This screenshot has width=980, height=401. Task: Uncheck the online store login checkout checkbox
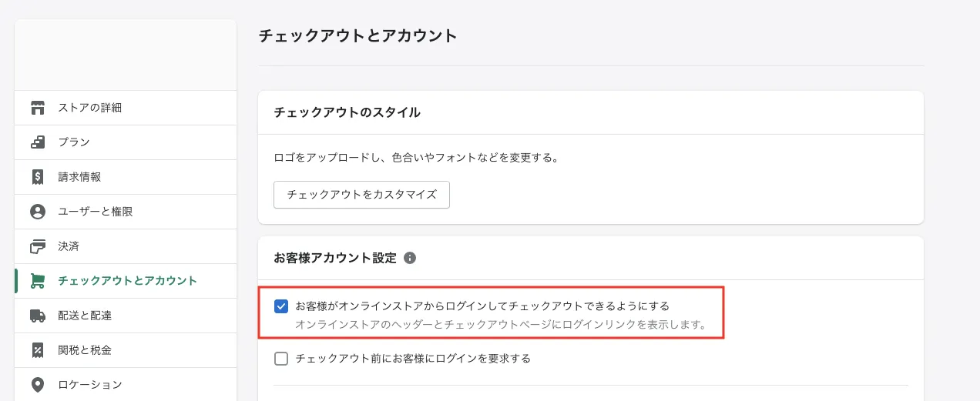coord(281,306)
